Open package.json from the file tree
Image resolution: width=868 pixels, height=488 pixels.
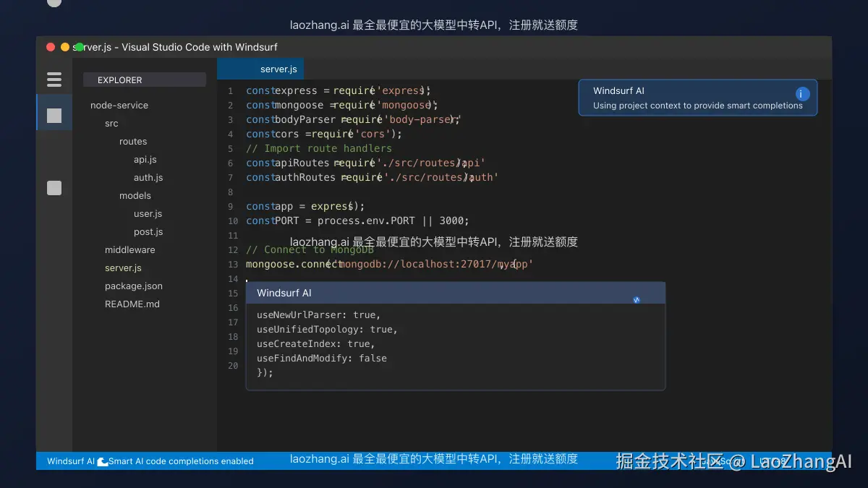(134, 286)
